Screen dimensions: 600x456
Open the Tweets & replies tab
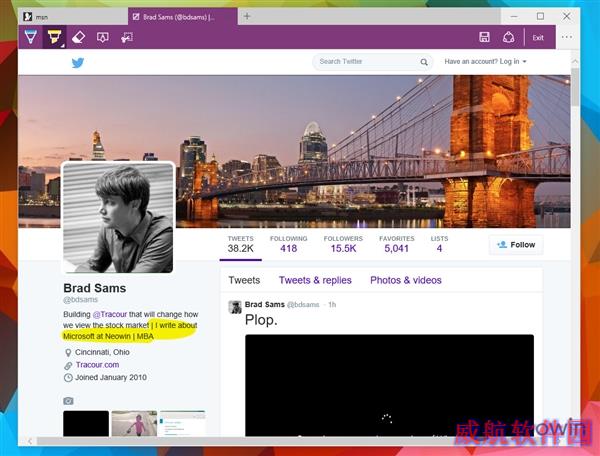pos(315,280)
